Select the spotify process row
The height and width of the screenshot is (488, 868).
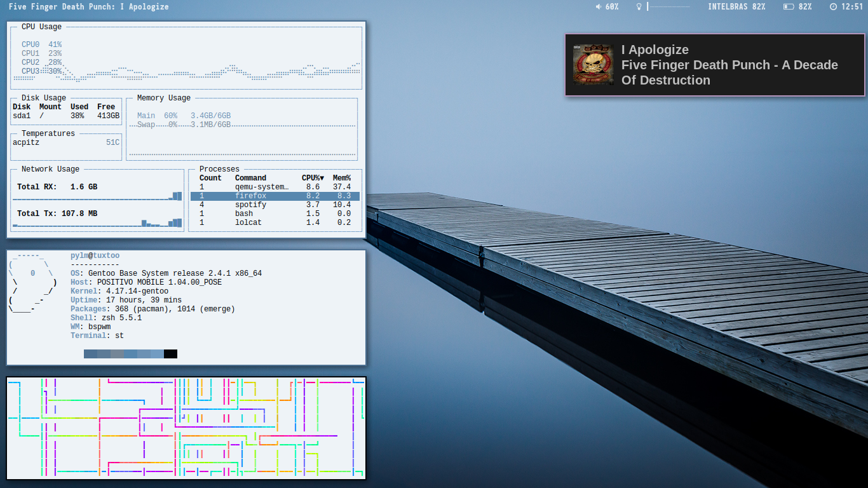pyautogui.click(x=275, y=205)
